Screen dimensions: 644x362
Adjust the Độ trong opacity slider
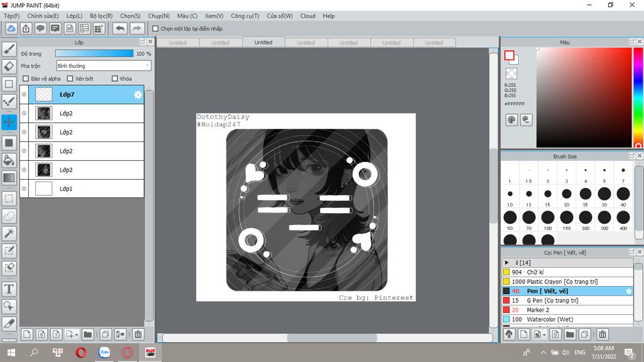pyautogui.click(x=94, y=54)
